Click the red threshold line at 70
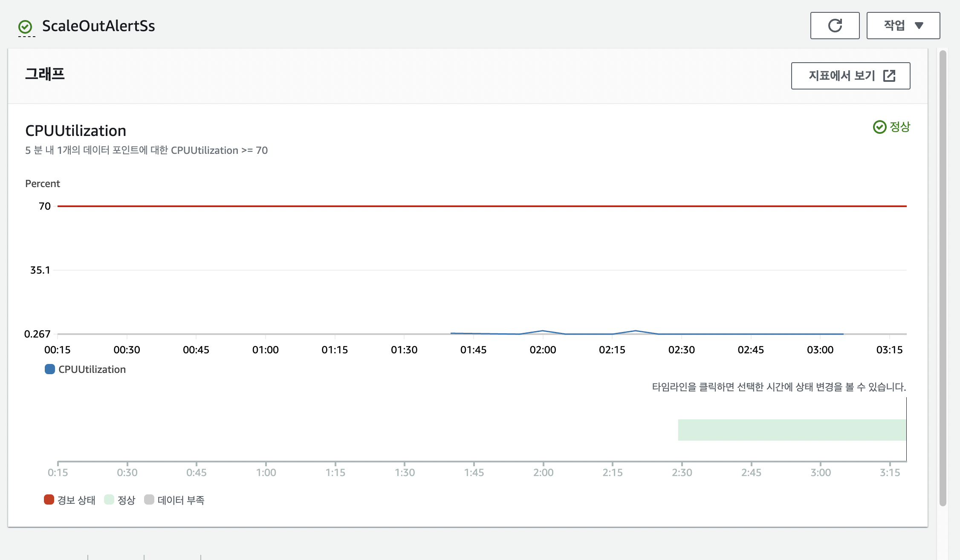This screenshot has width=960, height=560. pyautogui.click(x=482, y=206)
